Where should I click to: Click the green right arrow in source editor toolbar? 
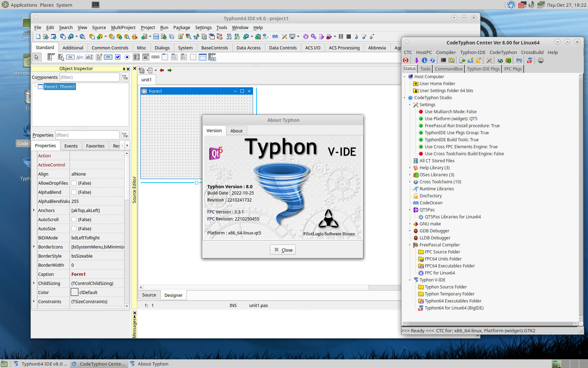pos(170,70)
